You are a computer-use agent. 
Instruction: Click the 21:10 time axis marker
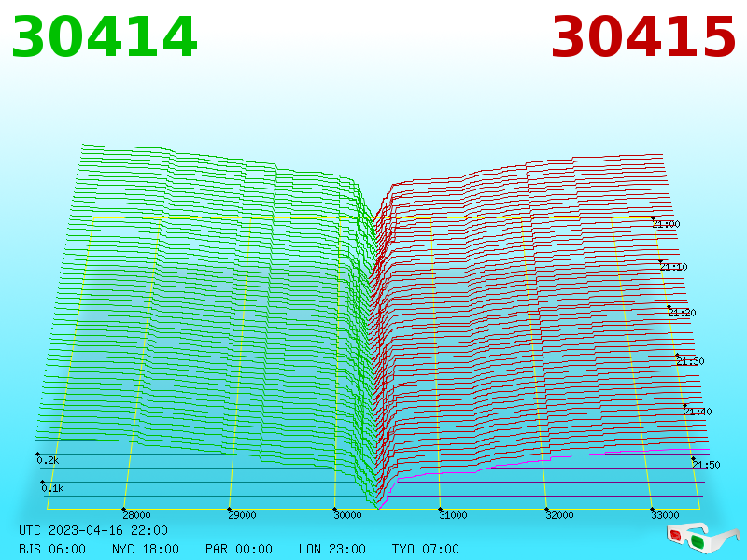[x=673, y=267]
